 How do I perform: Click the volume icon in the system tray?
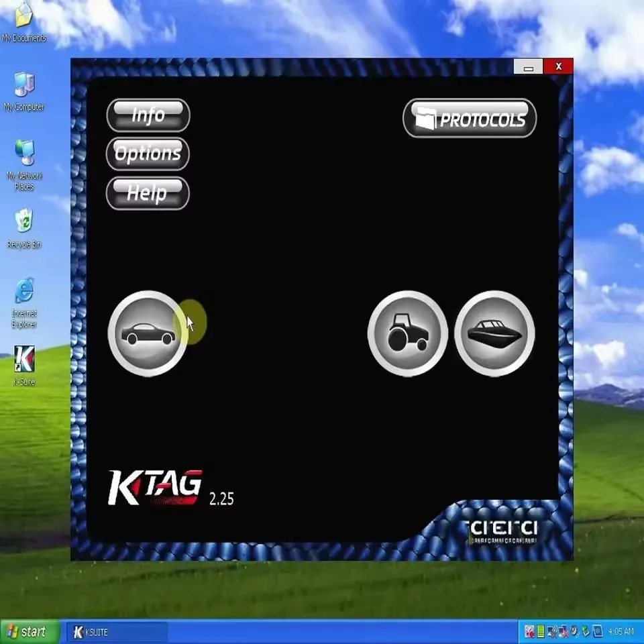574,631
